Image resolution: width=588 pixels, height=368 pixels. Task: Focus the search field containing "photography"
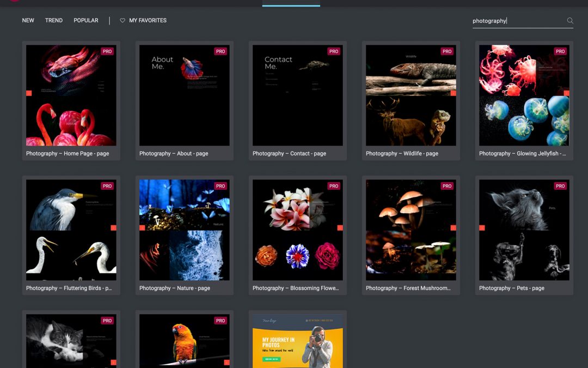point(517,21)
